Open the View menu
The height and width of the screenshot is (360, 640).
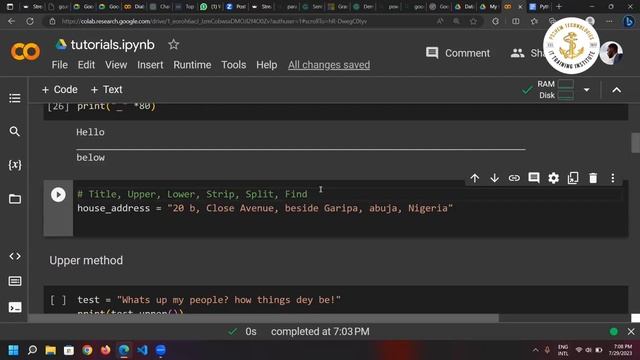[116, 65]
